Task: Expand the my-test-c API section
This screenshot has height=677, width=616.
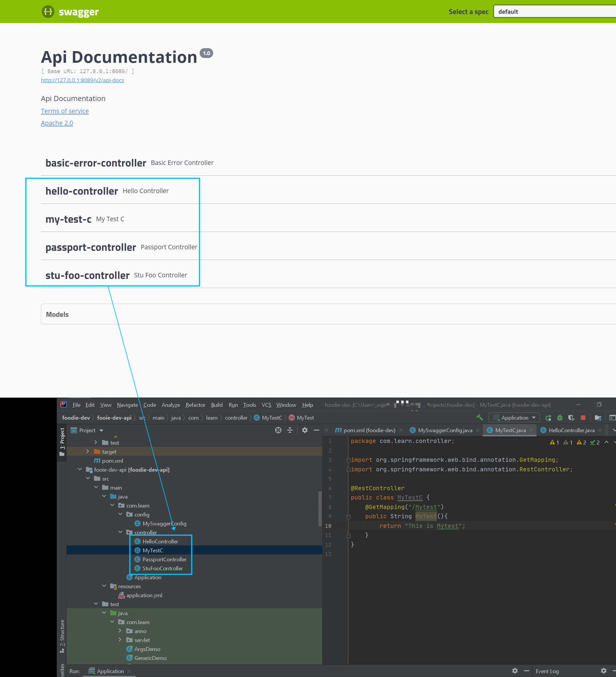Action: (x=328, y=219)
